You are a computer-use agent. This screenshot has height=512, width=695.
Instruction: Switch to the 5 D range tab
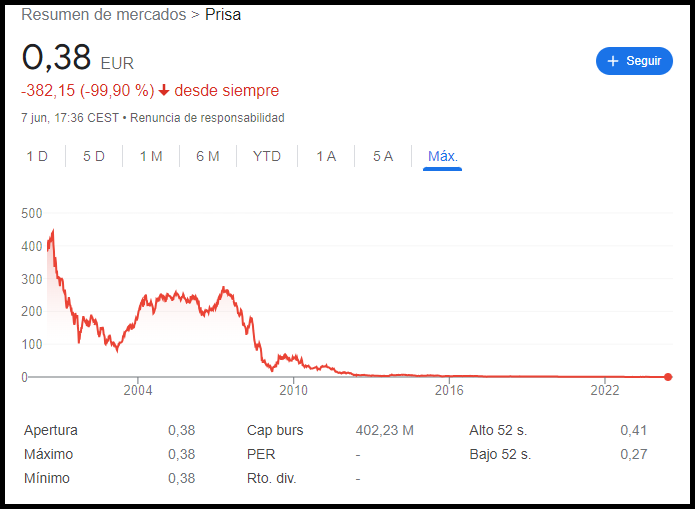pos(94,156)
